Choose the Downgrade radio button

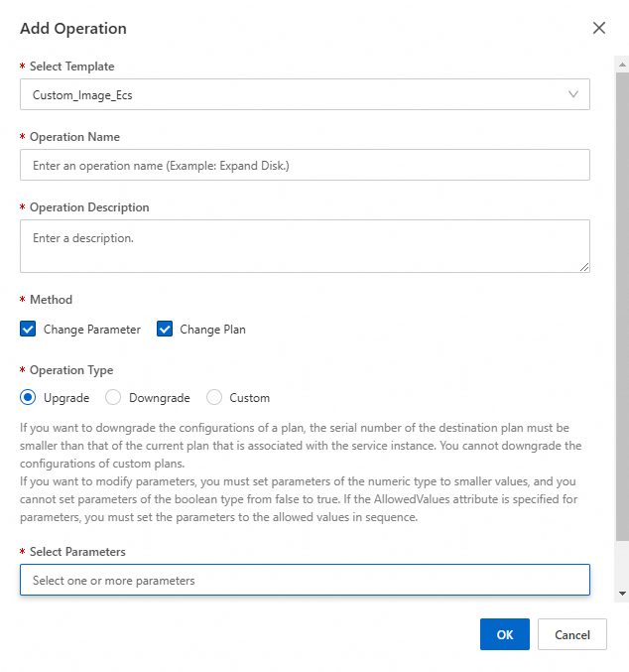coord(113,398)
